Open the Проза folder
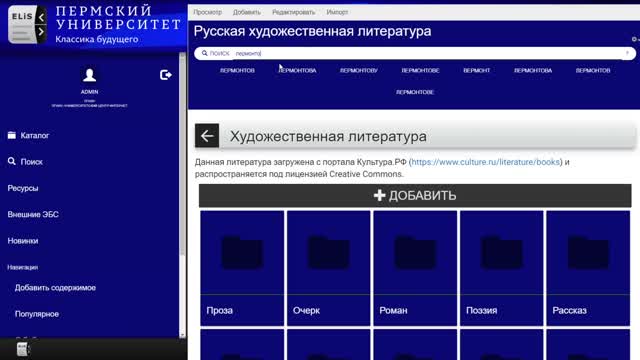Viewport: 640px width, 360px height. click(242, 268)
